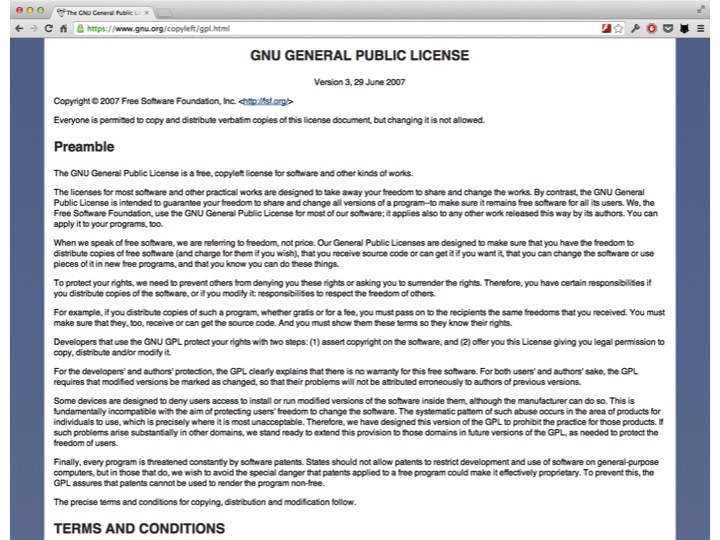Click the 'Version 3, 29 June 2007' text

click(360, 82)
